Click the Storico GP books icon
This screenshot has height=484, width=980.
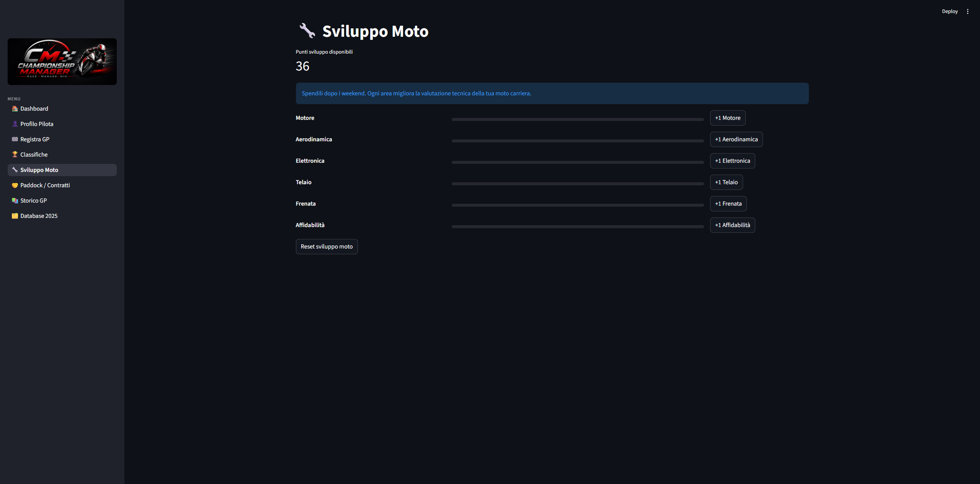point(15,201)
